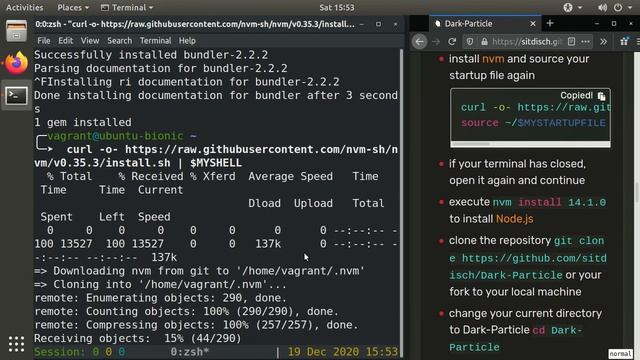Click '1 gem installed' in terminal
Screen dimensions: 640x360
[83, 122]
